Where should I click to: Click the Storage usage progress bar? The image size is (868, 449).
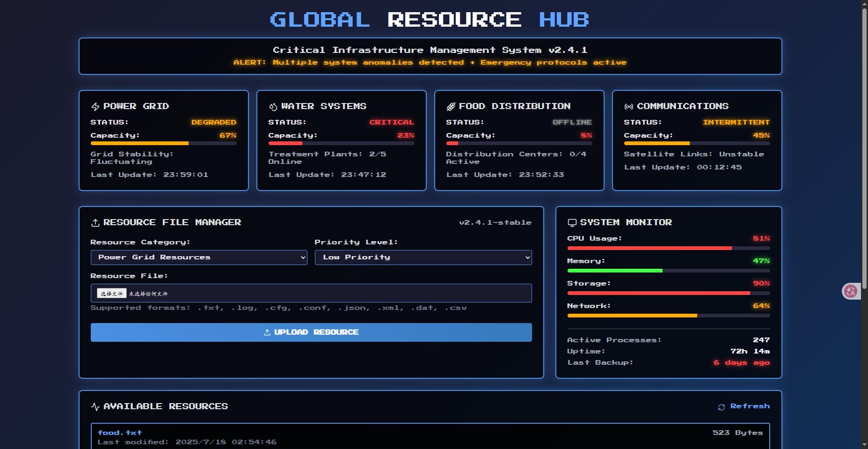point(668,293)
